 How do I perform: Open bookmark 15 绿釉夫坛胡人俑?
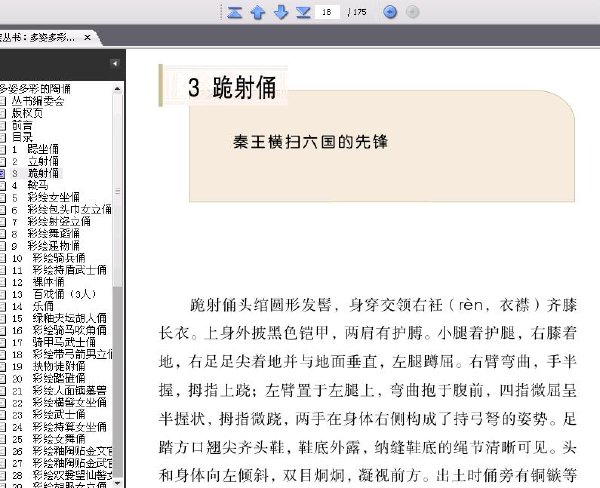pos(59,318)
